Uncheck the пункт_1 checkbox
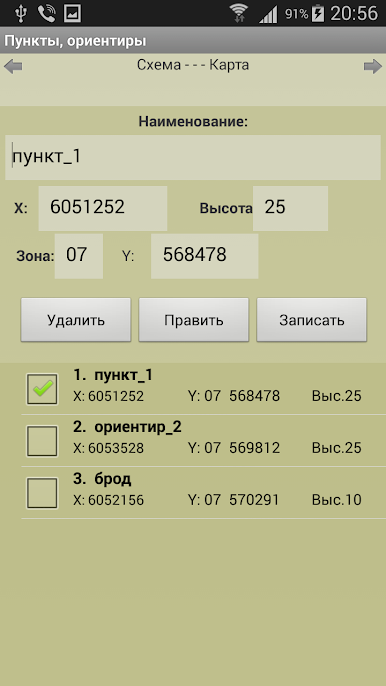 point(42,389)
